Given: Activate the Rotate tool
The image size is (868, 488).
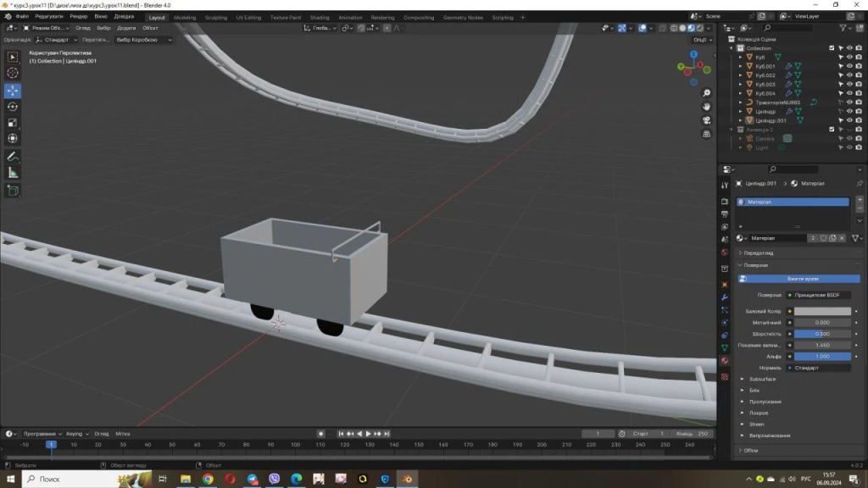Looking at the screenshot, I should (x=13, y=107).
